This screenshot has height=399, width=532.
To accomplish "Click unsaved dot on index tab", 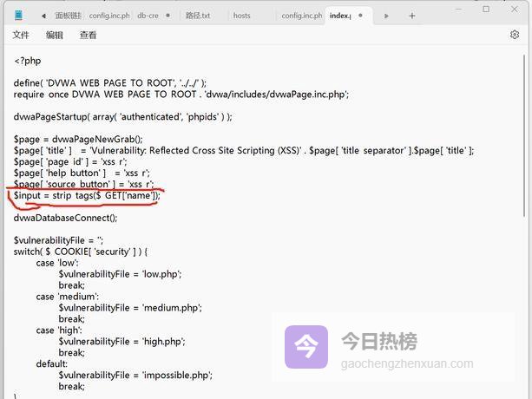I will click(361, 16).
